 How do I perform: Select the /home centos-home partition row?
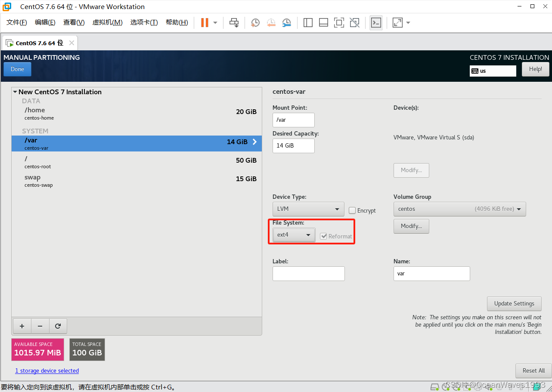coord(136,114)
